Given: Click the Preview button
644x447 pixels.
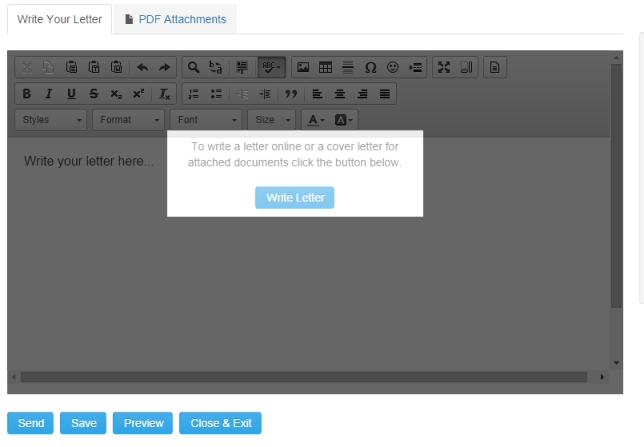Looking at the screenshot, I should pyautogui.click(x=143, y=423).
